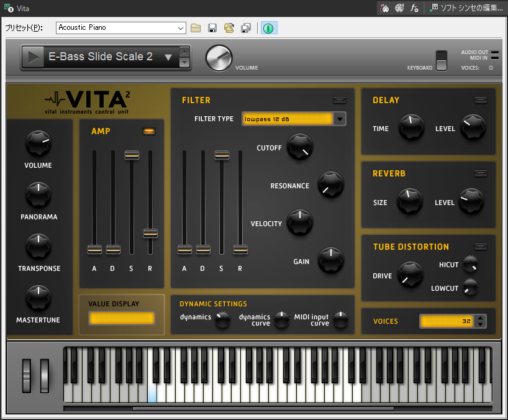Play the E-Bass Slide Scale 2 preview
The image size is (508, 420).
click(33, 57)
